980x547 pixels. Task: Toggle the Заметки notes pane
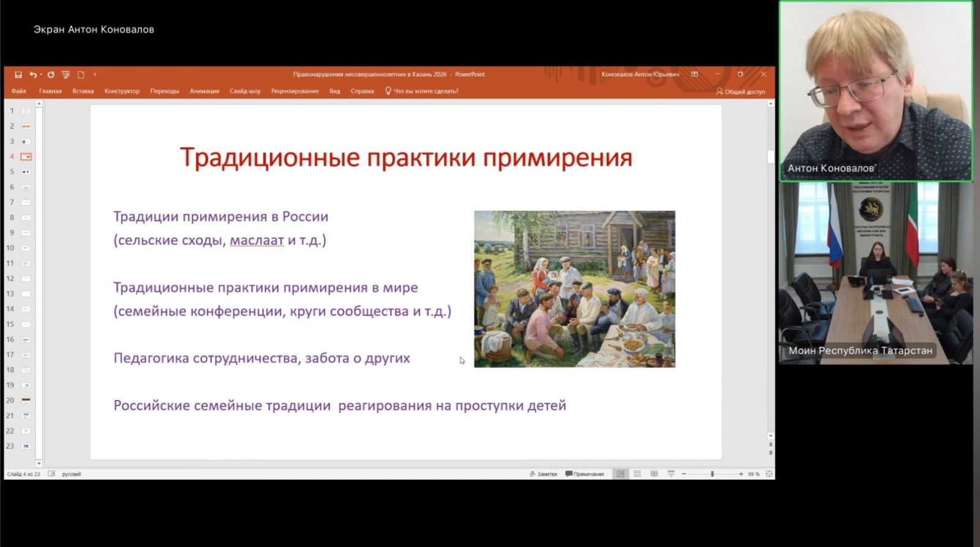(x=543, y=474)
